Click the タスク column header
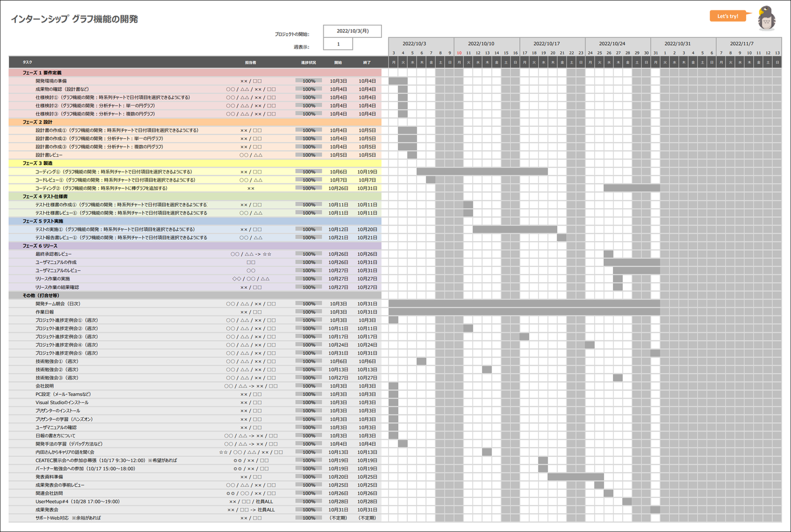This screenshot has width=791, height=532. [27, 62]
